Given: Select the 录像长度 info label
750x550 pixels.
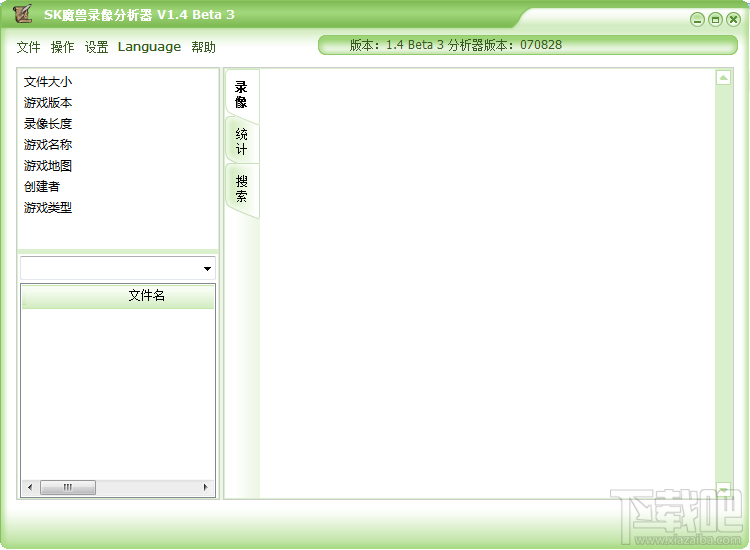Looking at the screenshot, I should (x=48, y=124).
